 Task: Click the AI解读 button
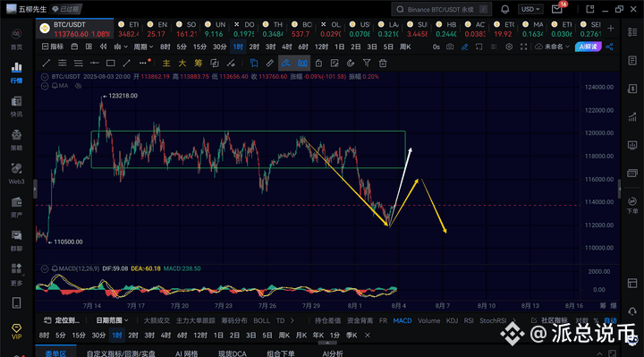(589, 47)
